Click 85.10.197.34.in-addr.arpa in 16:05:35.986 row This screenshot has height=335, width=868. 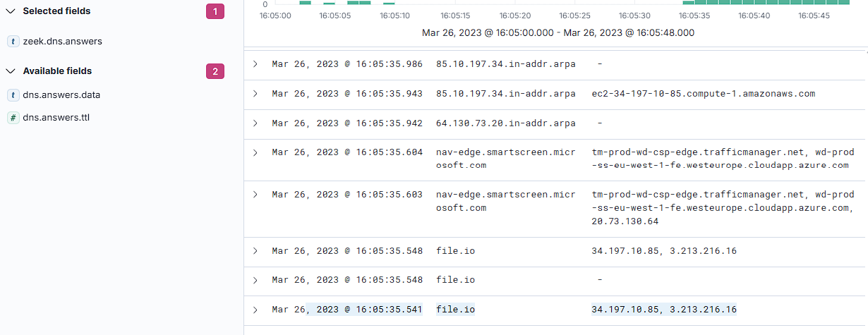[506, 64]
